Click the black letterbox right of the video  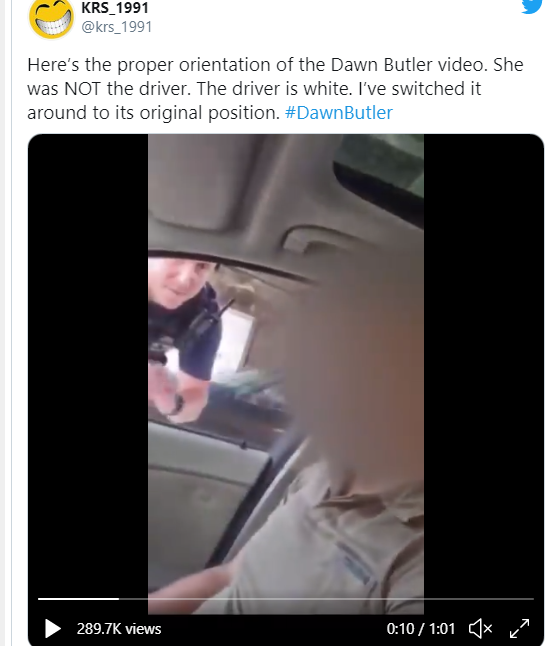click(x=484, y=363)
